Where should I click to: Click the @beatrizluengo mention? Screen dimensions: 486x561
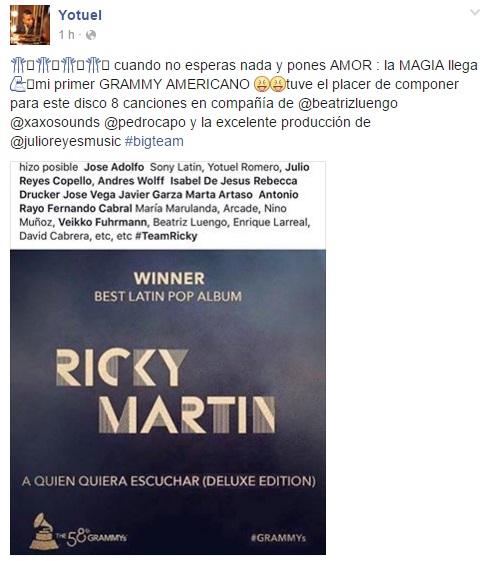tap(348, 103)
